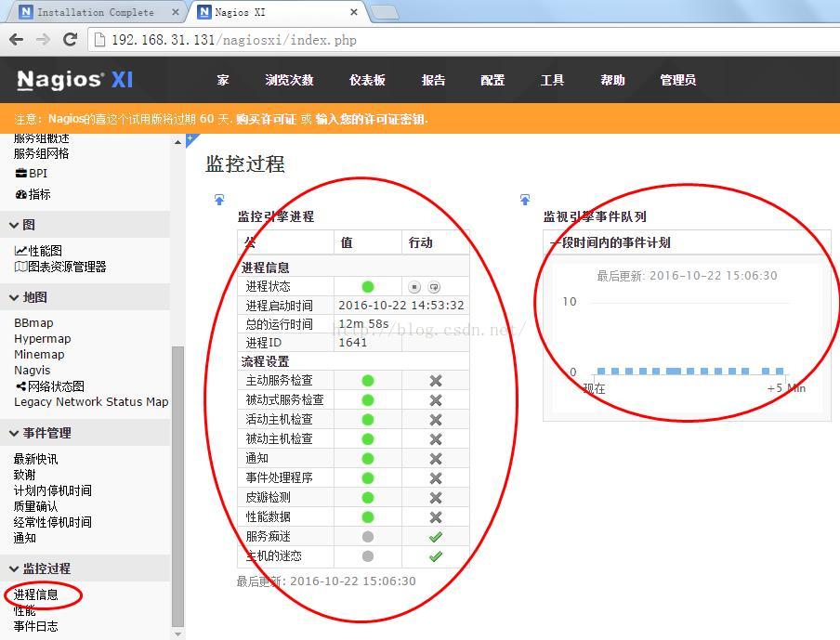Open BBmap in sidebar

tap(33, 323)
